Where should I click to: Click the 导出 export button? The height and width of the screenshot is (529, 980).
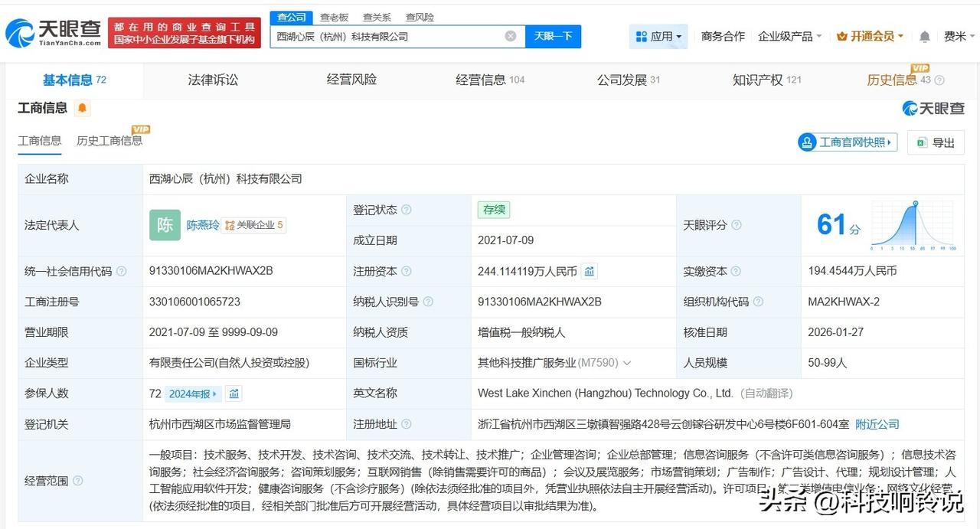tap(936, 142)
